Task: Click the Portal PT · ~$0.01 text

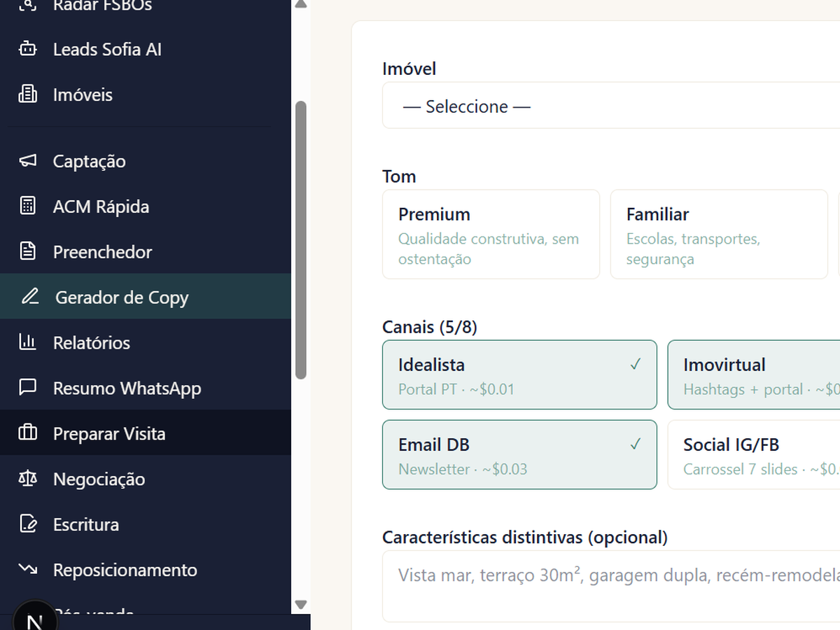Action: click(x=456, y=389)
